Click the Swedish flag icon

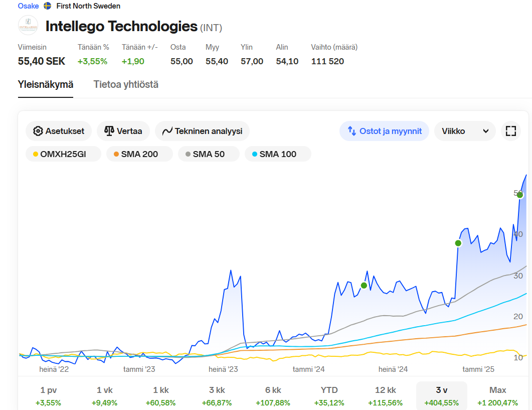point(48,6)
